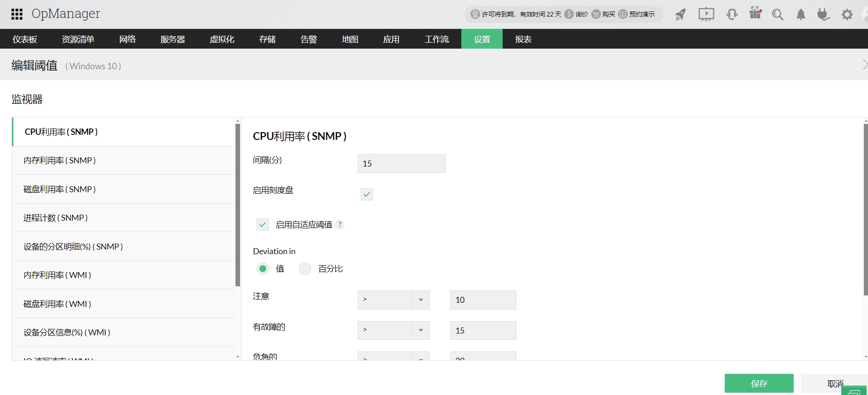The width and height of the screenshot is (868, 395).
Task: Toggle 启用自适应阈值 checkbox
Action: click(x=263, y=224)
